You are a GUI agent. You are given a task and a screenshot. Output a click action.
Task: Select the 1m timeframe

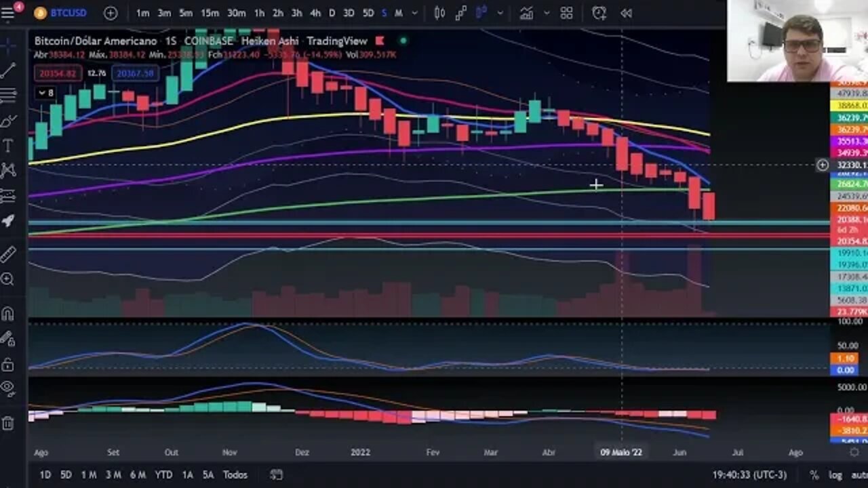142,13
